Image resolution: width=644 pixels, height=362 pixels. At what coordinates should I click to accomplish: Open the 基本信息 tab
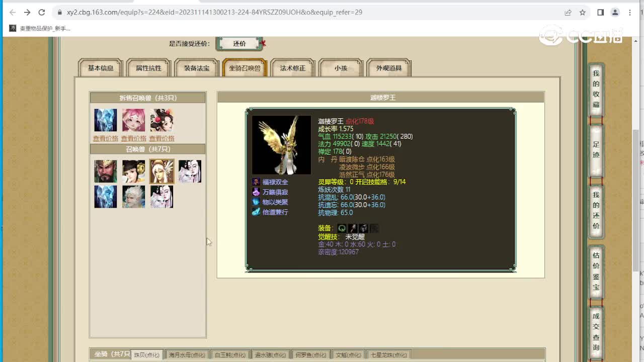click(x=101, y=68)
